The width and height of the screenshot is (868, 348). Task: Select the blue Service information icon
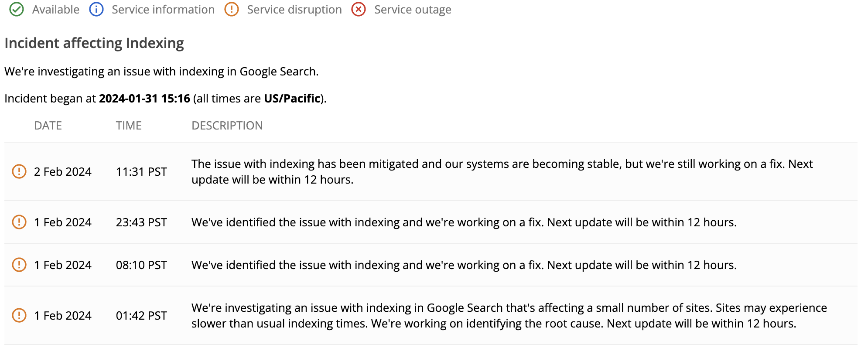click(x=95, y=9)
